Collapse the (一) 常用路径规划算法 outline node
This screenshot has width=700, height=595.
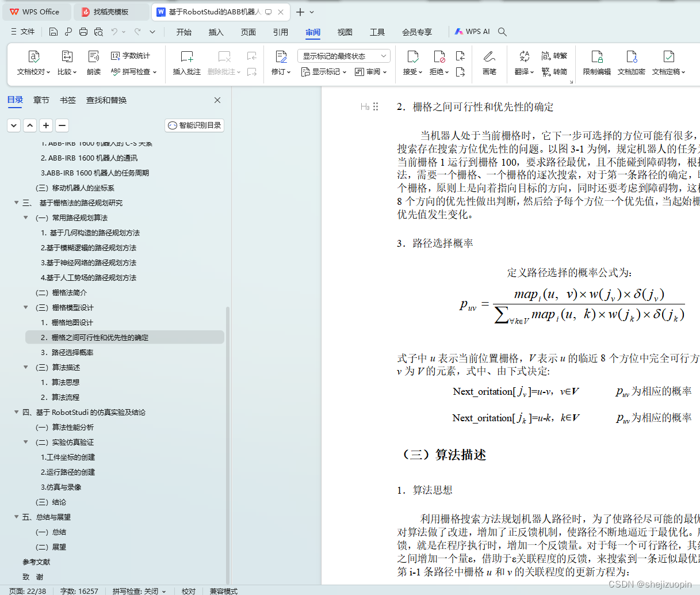tap(26, 218)
